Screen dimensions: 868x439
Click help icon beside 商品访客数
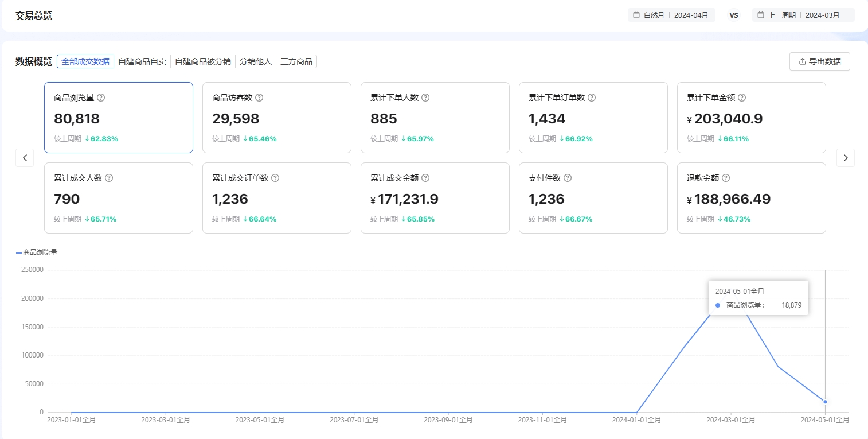click(x=259, y=98)
